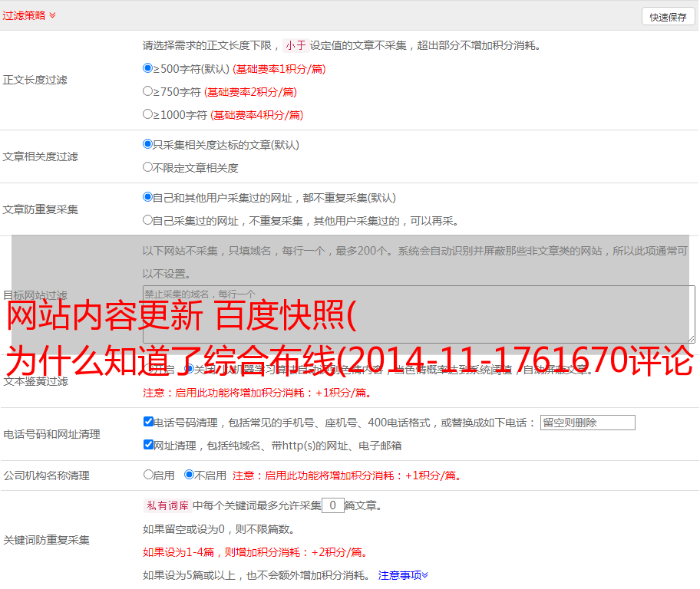Click the text 如果设为5篇或以上，也不会额外增加积分消耗。
This screenshot has height=589, width=700.
tap(256, 575)
